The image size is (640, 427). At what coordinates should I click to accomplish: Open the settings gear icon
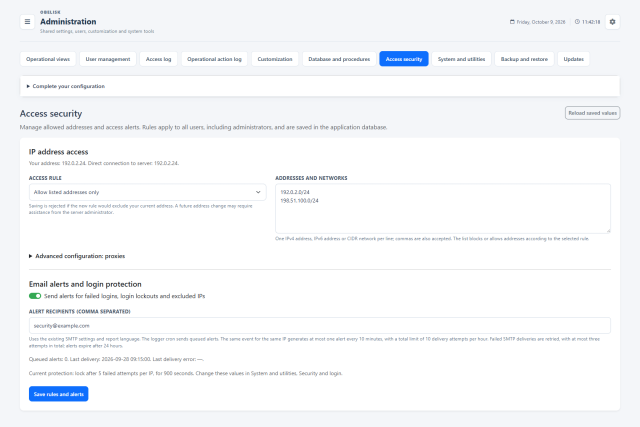point(612,22)
